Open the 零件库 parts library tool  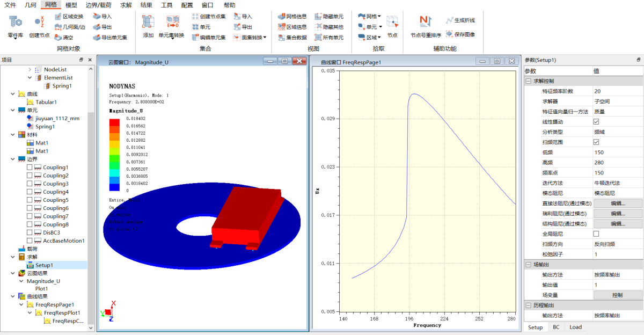click(15, 26)
